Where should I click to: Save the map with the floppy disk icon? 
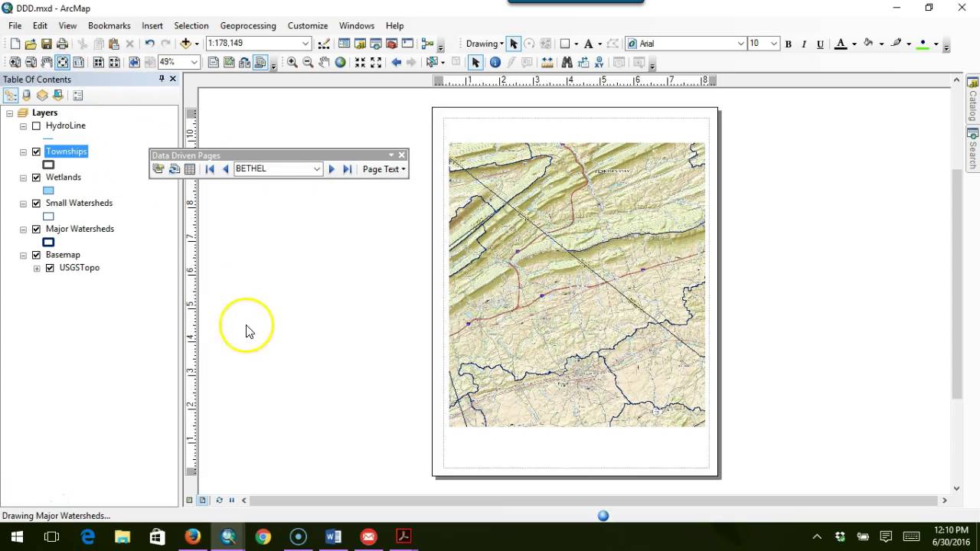(x=47, y=44)
